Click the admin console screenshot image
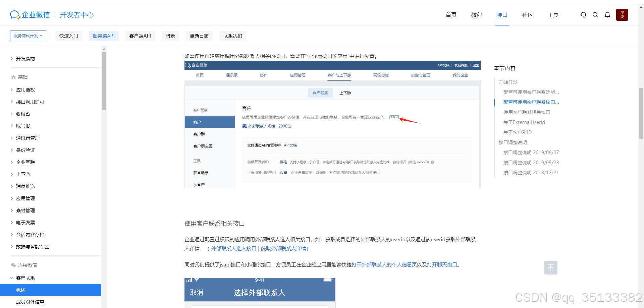Viewport: 644px width, 308px height. tap(332, 124)
